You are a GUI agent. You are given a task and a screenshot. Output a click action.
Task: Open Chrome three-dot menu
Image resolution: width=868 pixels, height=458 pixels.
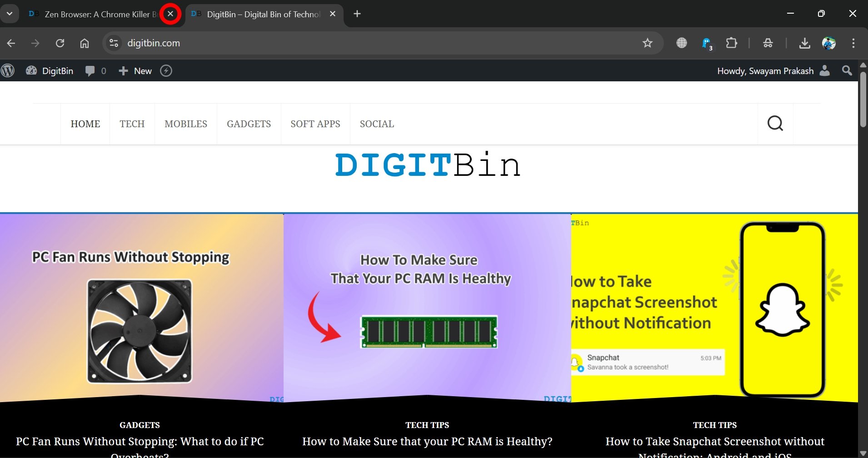click(853, 43)
